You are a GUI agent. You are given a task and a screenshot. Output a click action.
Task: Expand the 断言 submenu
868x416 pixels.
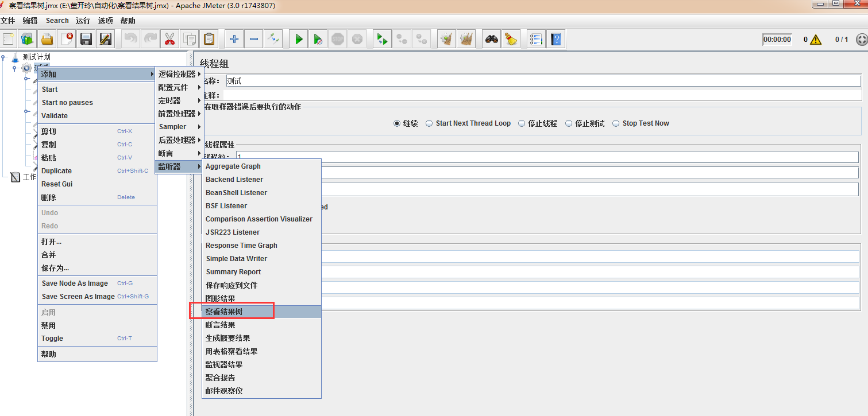click(180, 153)
